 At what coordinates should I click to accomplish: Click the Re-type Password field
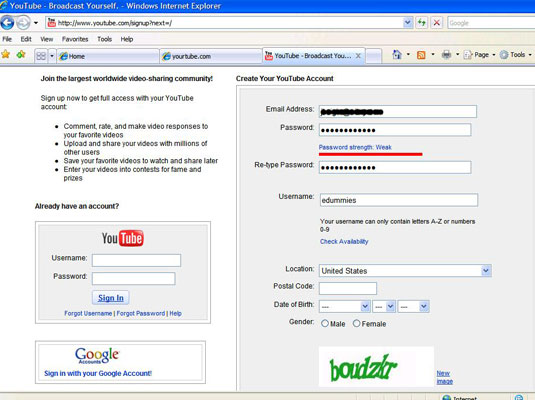click(x=395, y=168)
